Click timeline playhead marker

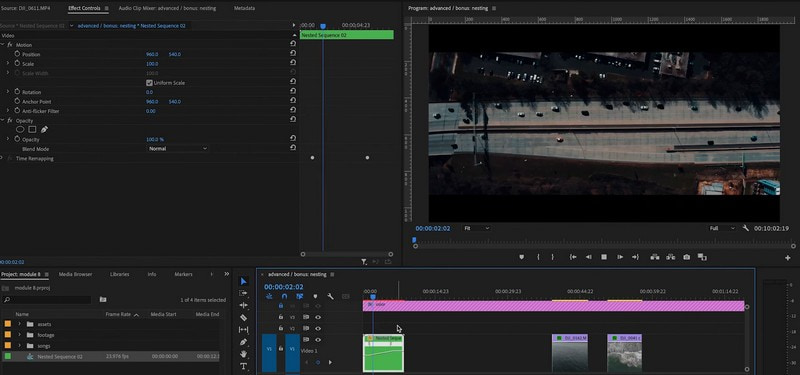tap(373, 296)
